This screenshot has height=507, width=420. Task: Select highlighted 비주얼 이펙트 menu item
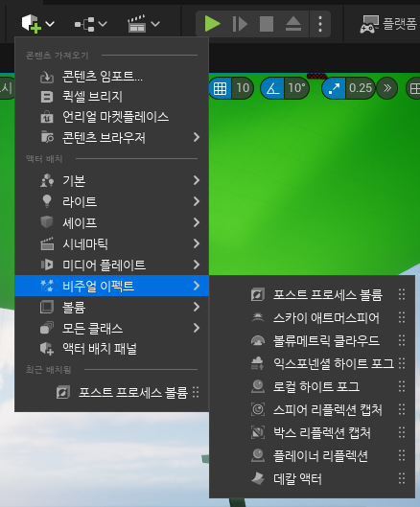pos(111,286)
